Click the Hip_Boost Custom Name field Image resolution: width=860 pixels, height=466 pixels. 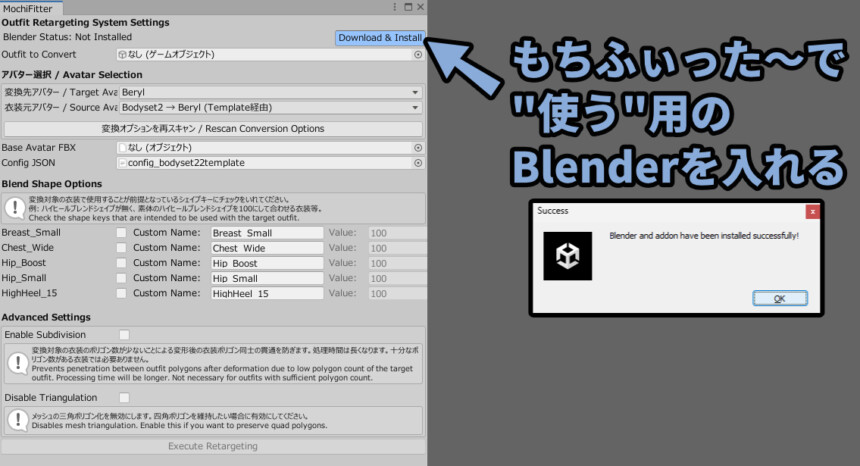(x=266, y=263)
